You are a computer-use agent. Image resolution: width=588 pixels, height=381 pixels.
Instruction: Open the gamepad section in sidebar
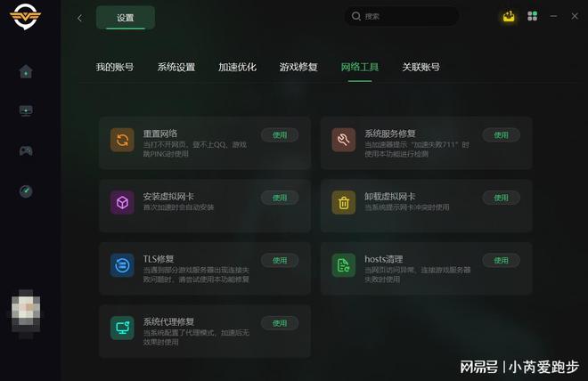pyautogui.click(x=26, y=150)
